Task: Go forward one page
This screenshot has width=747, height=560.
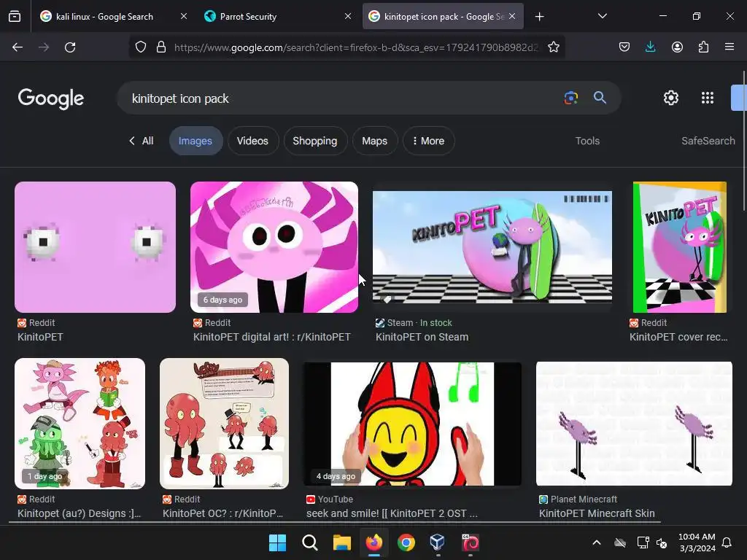Action: 44,47
